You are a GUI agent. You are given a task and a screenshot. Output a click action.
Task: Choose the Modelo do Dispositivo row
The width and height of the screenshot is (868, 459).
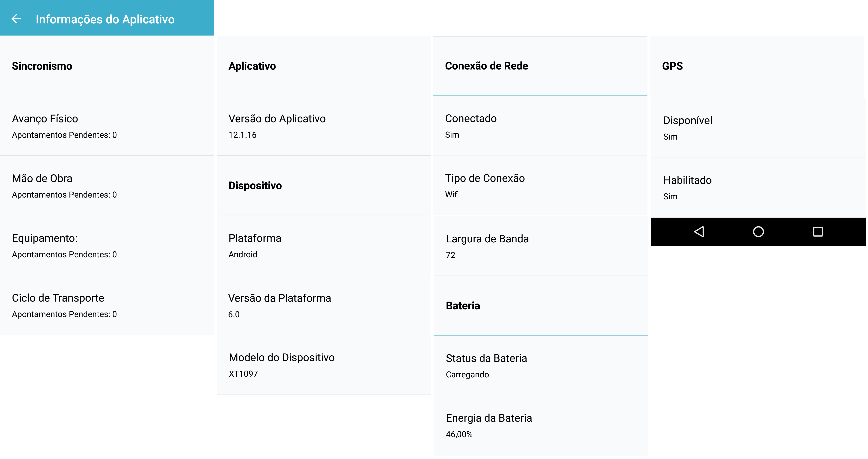(x=324, y=365)
